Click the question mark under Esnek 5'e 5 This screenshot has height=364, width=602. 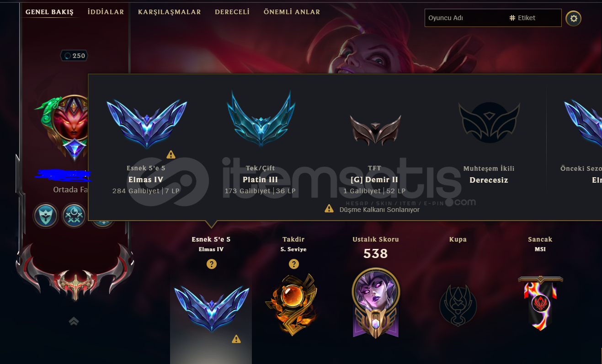(x=212, y=264)
